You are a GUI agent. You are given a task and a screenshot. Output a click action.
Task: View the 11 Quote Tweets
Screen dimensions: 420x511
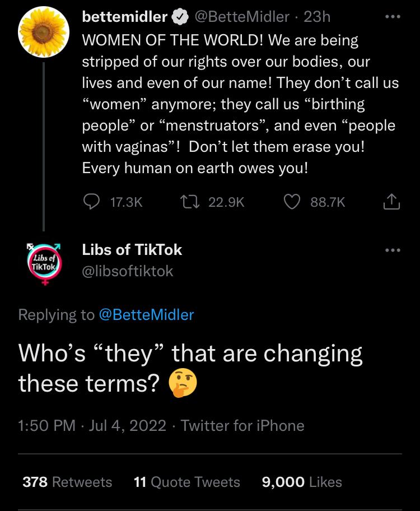187,482
